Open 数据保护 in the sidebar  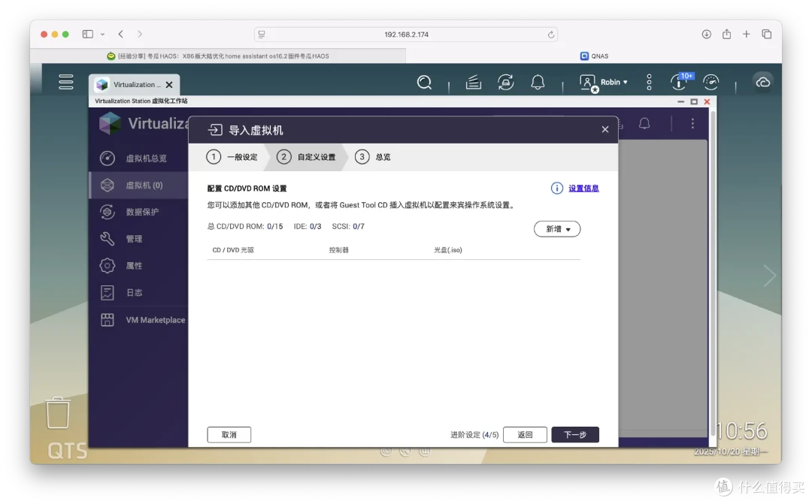[139, 212]
